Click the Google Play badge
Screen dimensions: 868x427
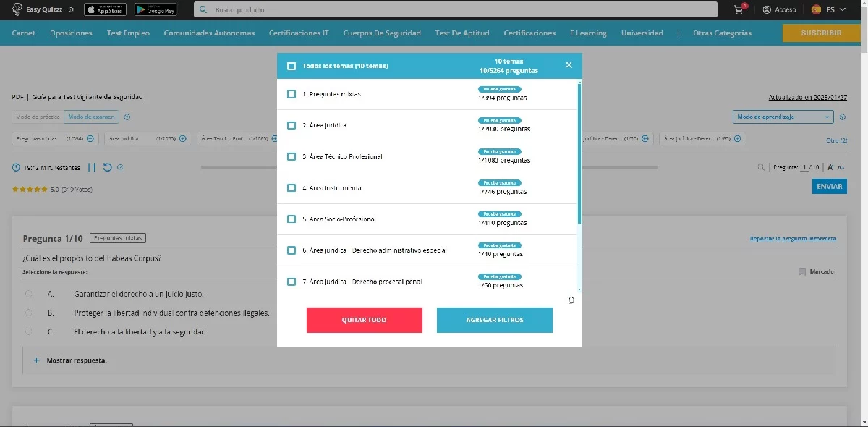point(156,9)
